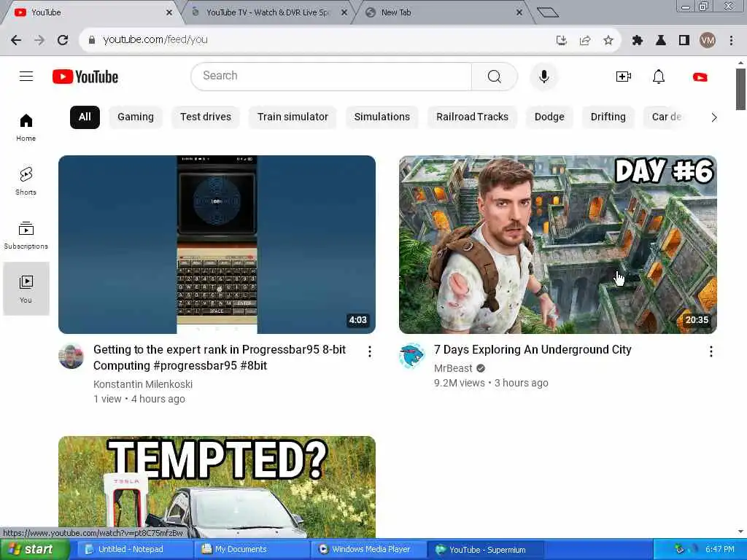Select the Gaming filter chip
747x560 pixels.
point(136,117)
